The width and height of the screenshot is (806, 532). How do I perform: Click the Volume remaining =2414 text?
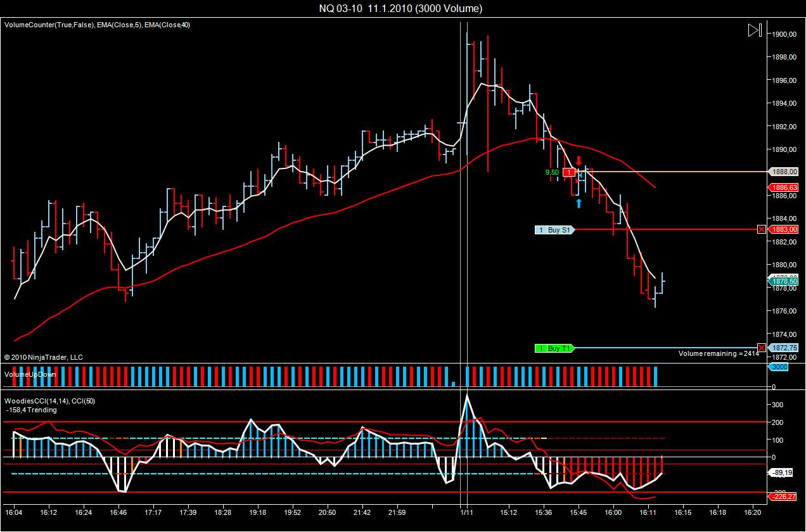pos(719,353)
